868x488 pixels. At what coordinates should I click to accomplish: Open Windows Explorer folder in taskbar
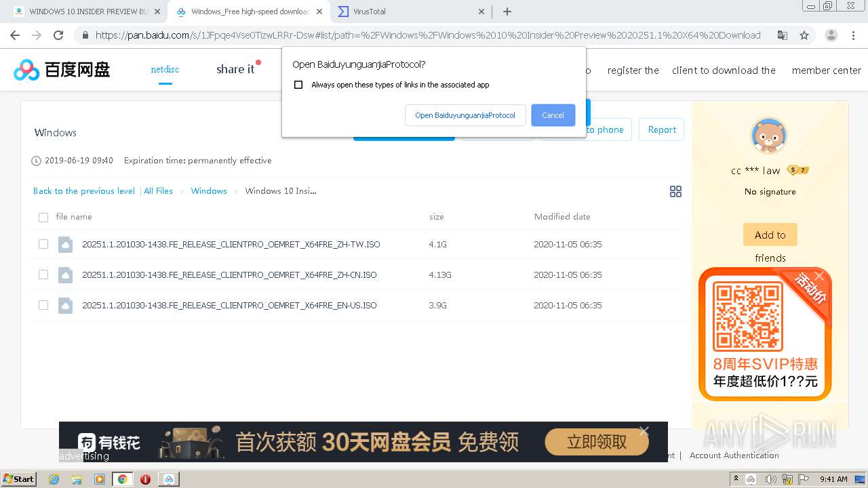(77, 479)
